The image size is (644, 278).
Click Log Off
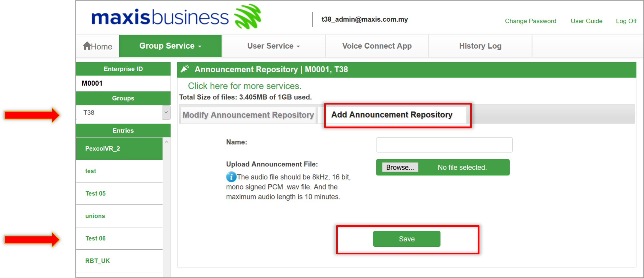(626, 21)
